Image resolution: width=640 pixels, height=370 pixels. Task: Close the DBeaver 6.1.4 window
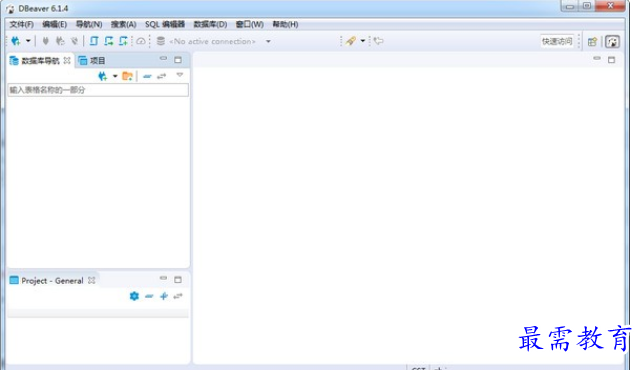[x=611, y=6]
